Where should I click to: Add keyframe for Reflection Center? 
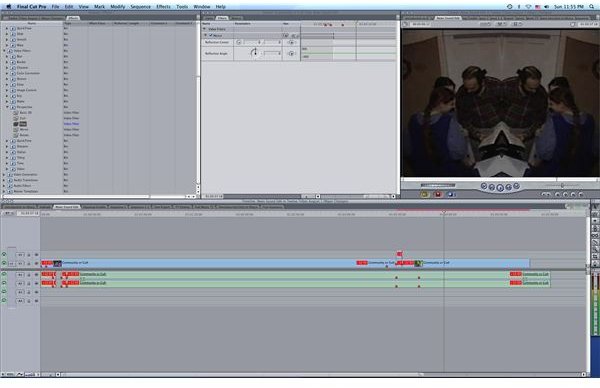click(x=291, y=42)
